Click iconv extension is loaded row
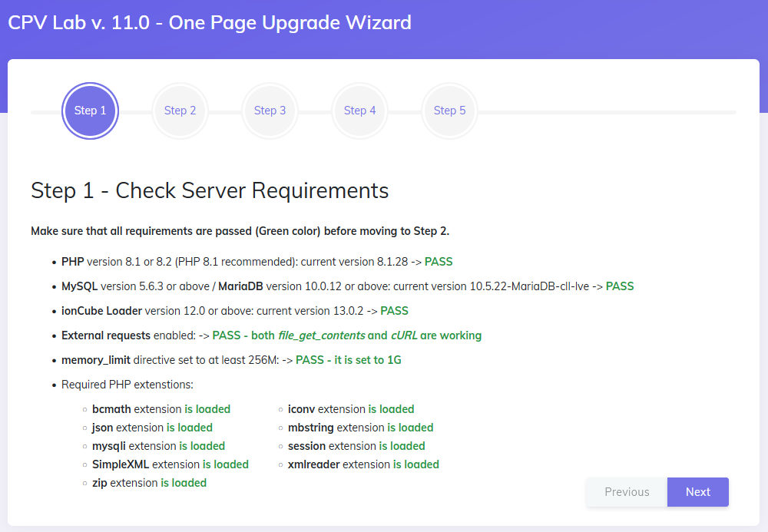 pos(351,409)
